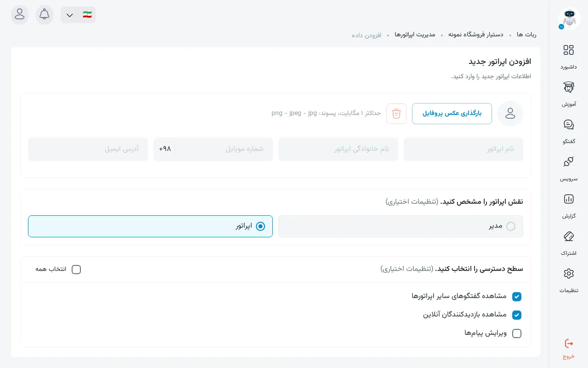Click the سرویس sidebar label

click(x=569, y=178)
